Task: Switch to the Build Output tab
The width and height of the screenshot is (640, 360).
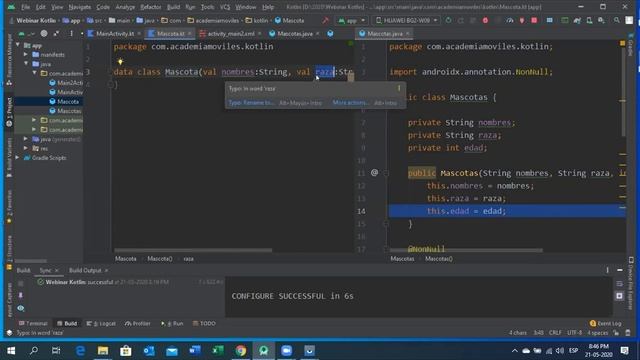Action: point(84,270)
